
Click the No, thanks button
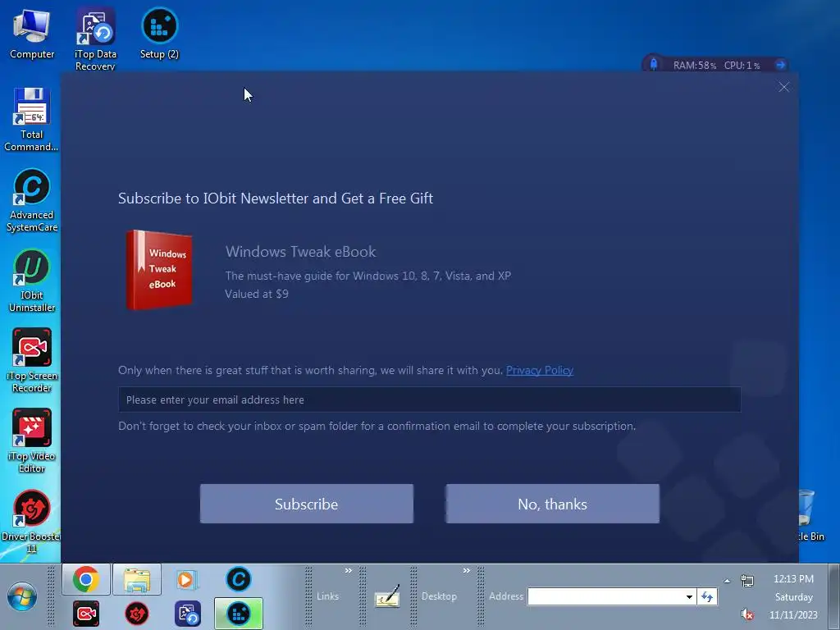click(x=552, y=504)
